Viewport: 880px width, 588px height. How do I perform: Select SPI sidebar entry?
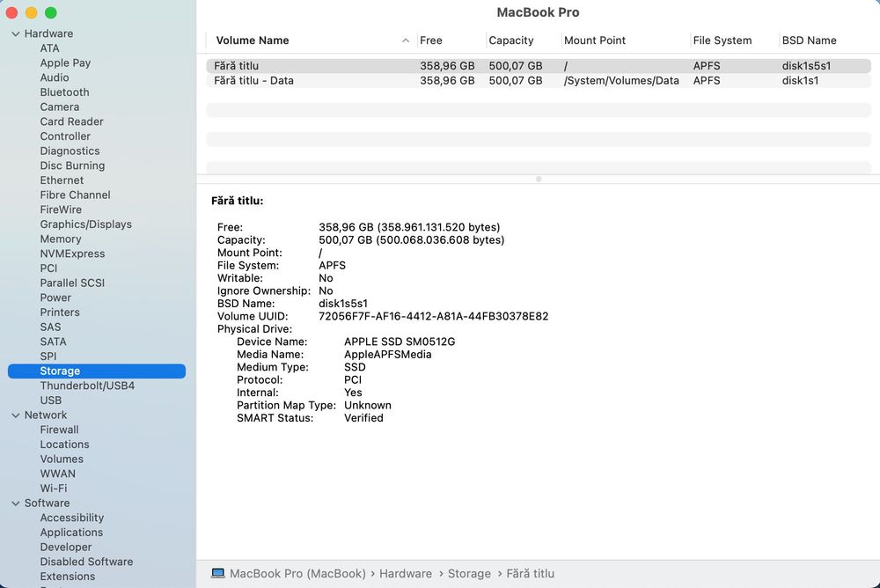48,356
